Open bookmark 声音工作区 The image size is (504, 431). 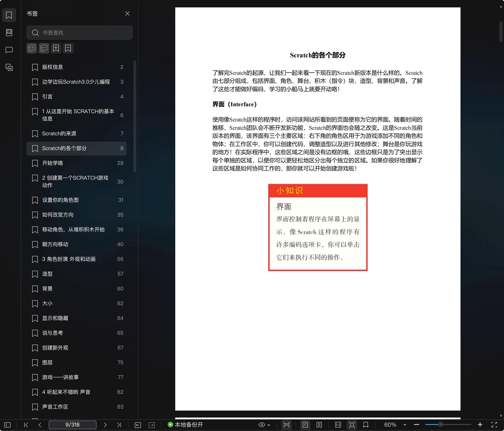click(x=76, y=407)
